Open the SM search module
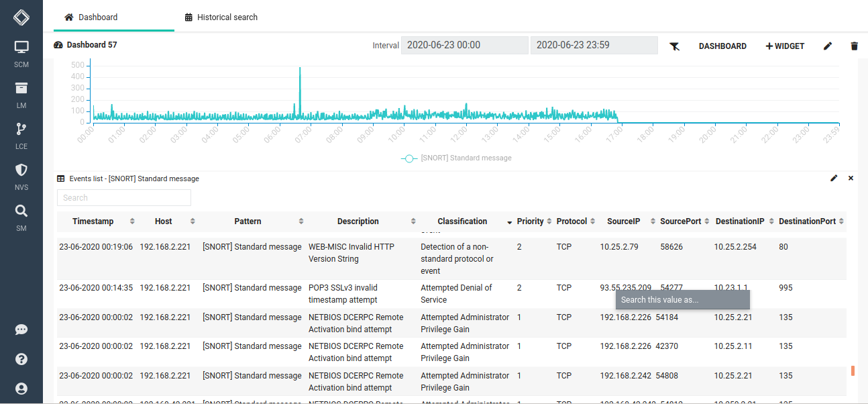 [21, 216]
